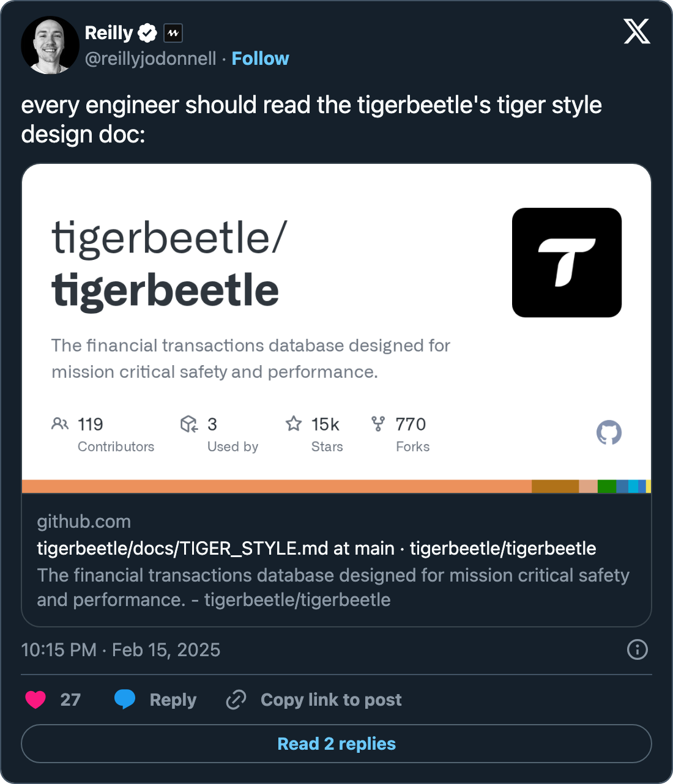Like the post with the heart icon

coord(35,699)
